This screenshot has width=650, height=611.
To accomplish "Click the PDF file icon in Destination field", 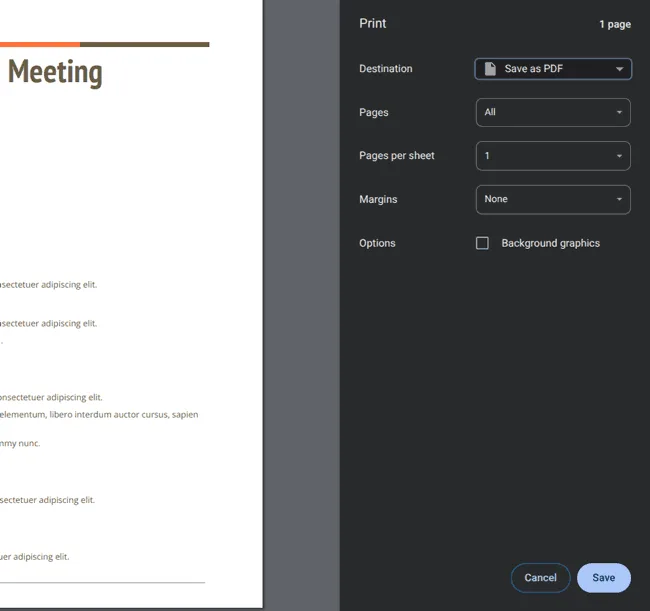I will pyautogui.click(x=490, y=69).
